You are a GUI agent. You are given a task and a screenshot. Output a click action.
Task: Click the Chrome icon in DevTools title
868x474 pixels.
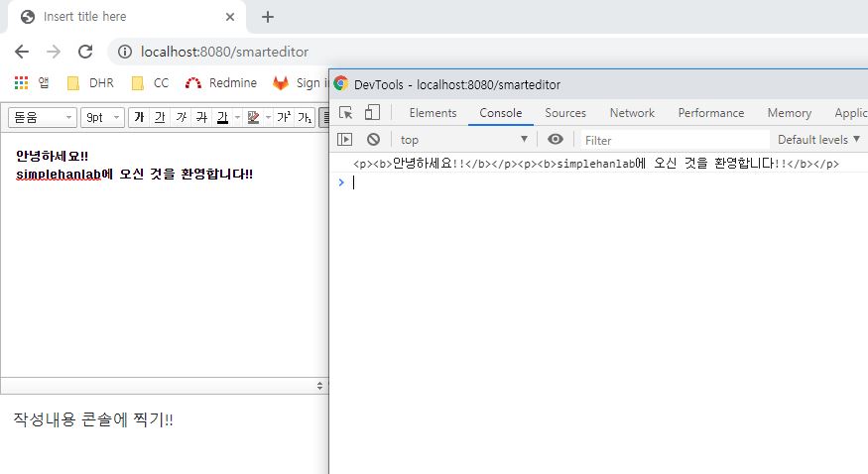point(341,83)
